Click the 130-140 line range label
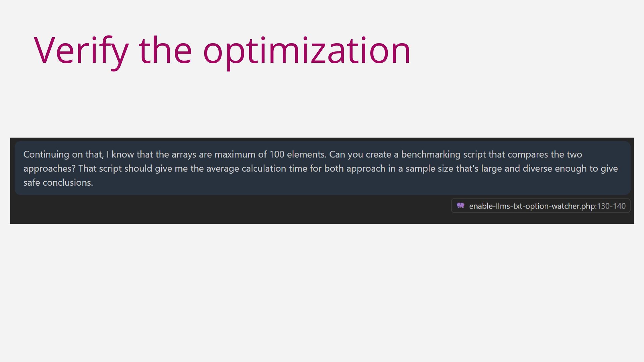Image resolution: width=644 pixels, height=362 pixels. 611,206
